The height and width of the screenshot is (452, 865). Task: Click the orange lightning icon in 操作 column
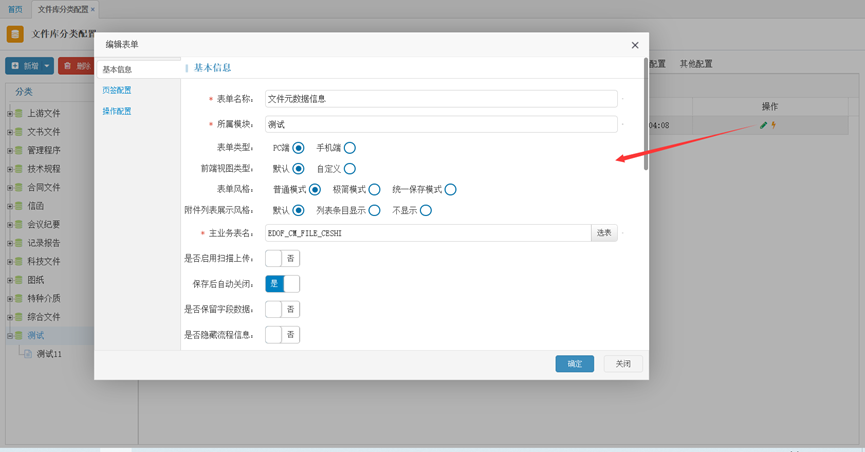tap(773, 125)
